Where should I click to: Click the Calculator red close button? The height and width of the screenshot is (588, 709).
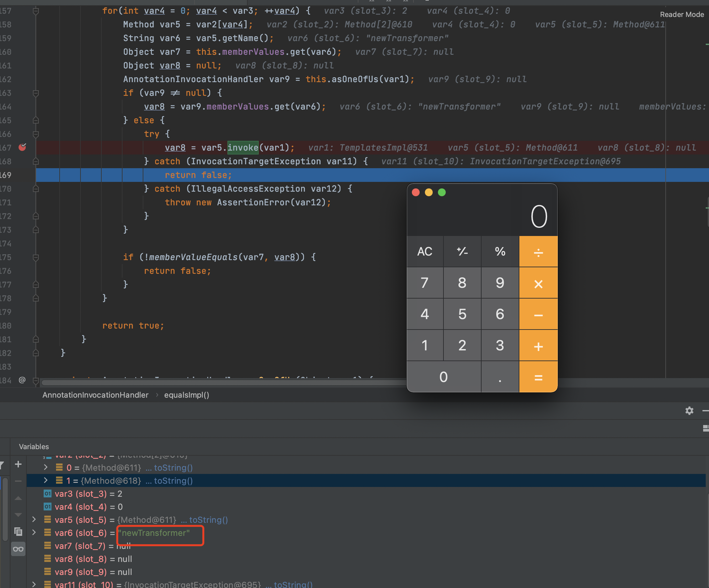coord(416,192)
